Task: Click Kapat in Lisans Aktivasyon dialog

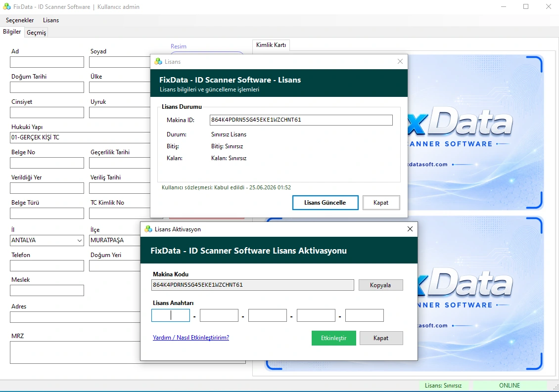Action: coord(381,338)
